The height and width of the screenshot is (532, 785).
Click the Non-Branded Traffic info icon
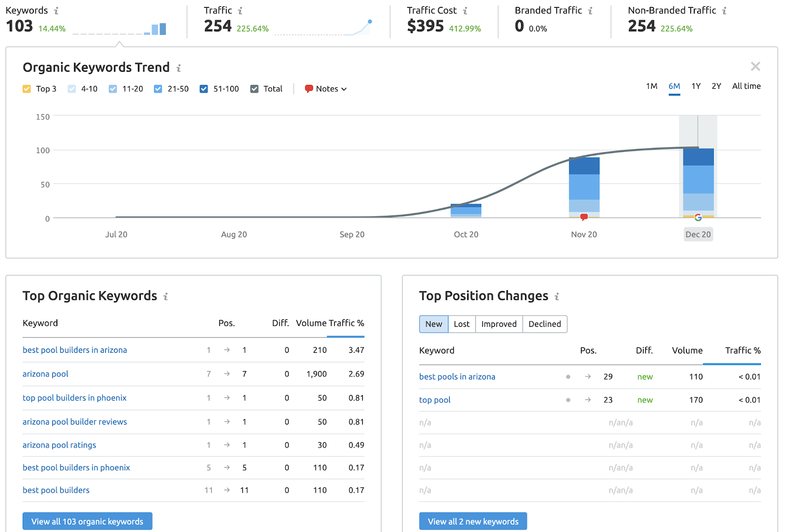724,11
